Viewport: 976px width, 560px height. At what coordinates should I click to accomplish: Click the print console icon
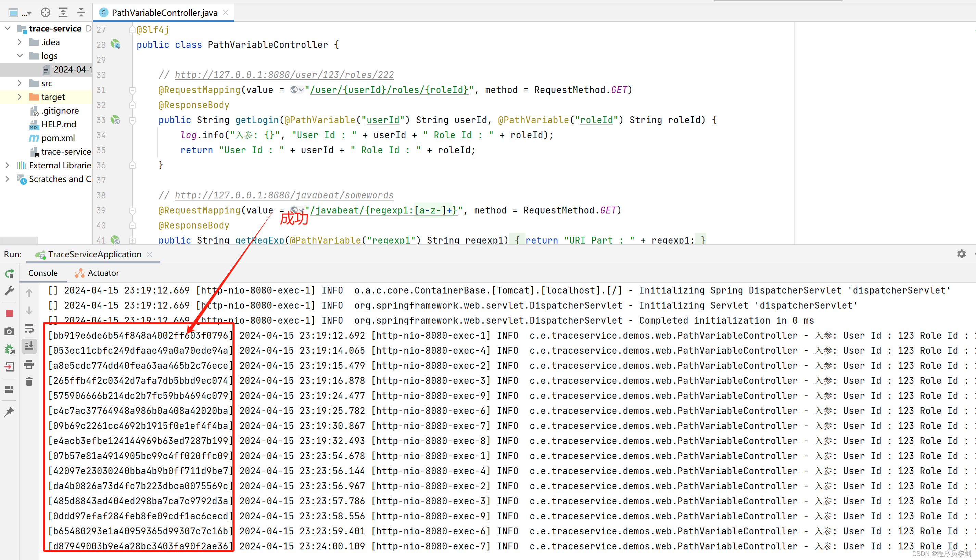pyautogui.click(x=29, y=364)
